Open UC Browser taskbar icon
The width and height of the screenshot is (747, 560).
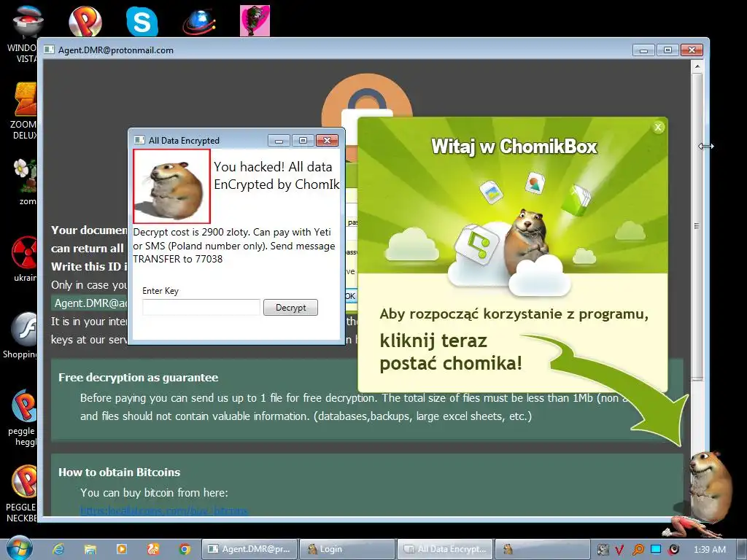pyautogui.click(x=153, y=549)
